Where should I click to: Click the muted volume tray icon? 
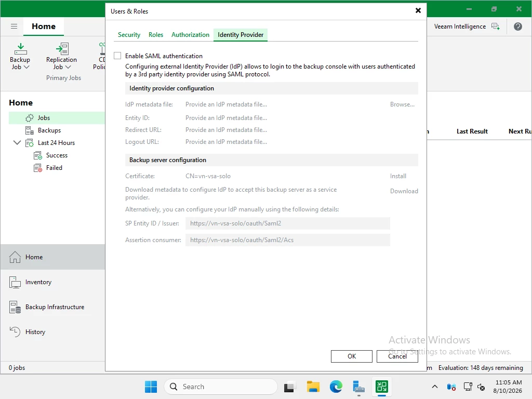(x=481, y=387)
